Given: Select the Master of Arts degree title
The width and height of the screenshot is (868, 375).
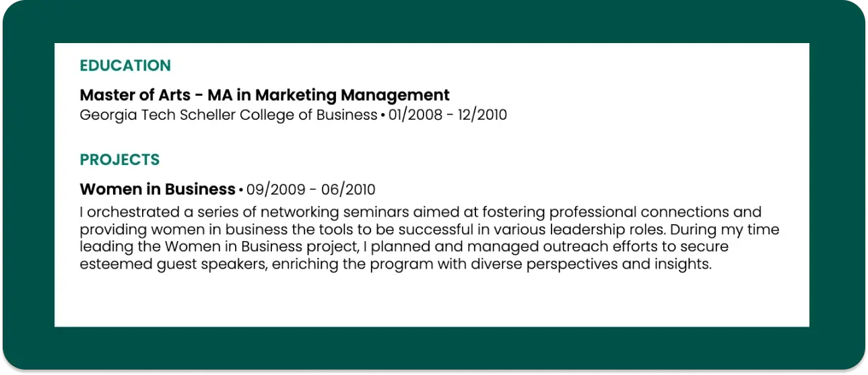Looking at the screenshot, I should (265, 95).
